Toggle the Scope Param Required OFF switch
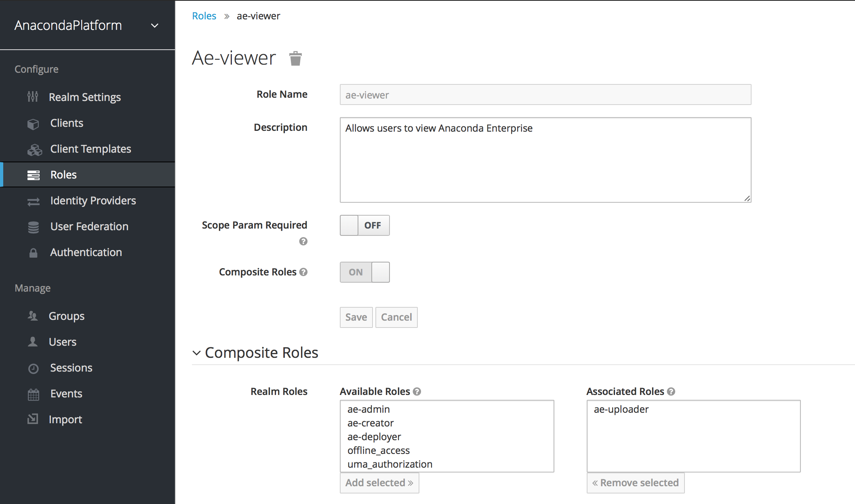The width and height of the screenshot is (855, 504). [364, 225]
